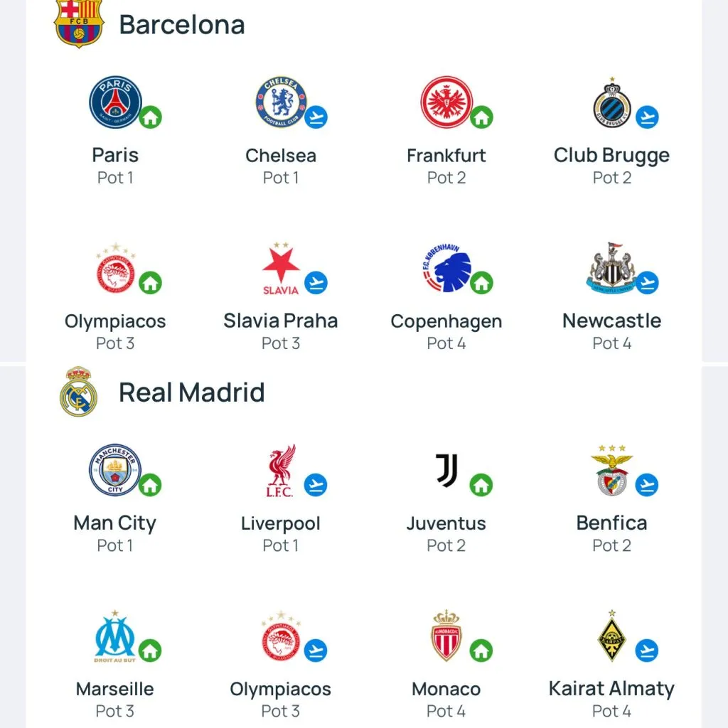Select the Juventus logo
Viewport: 728px width, 728px height.
click(x=446, y=470)
